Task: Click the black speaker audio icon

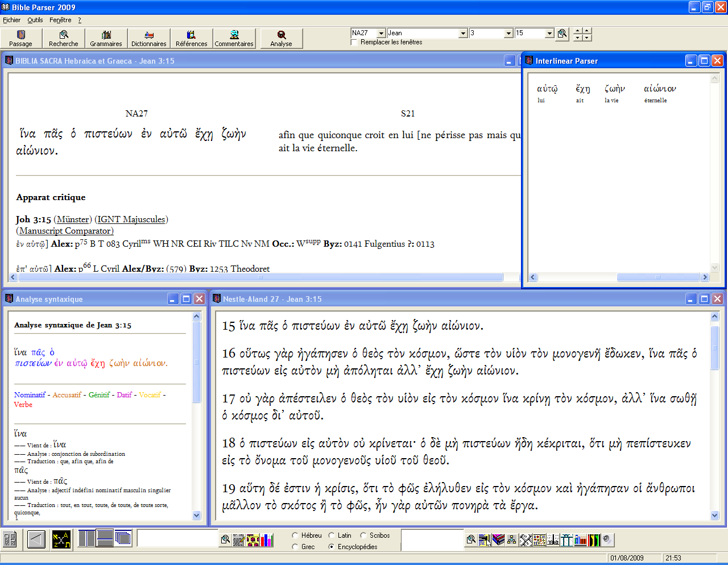Action: point(607,539)
